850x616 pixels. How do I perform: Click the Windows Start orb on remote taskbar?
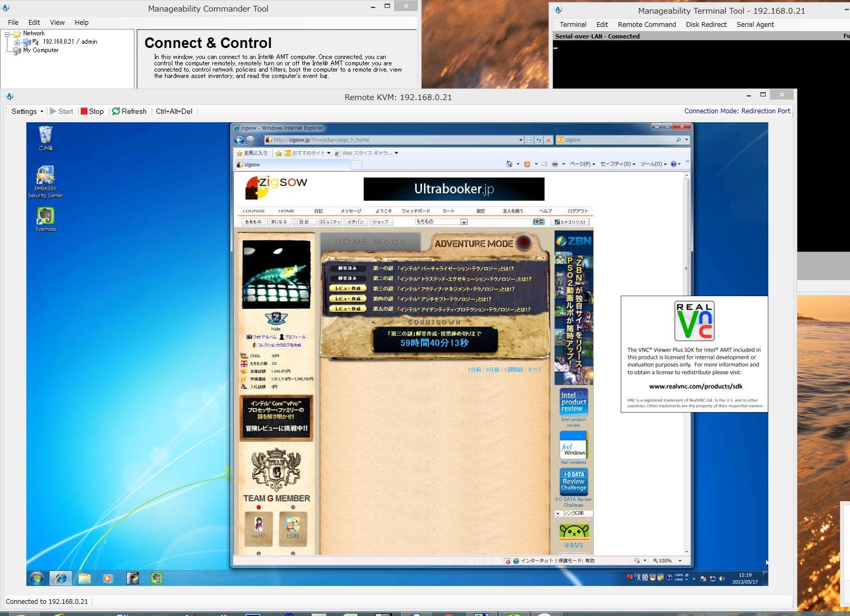click(x=36, y=578)
